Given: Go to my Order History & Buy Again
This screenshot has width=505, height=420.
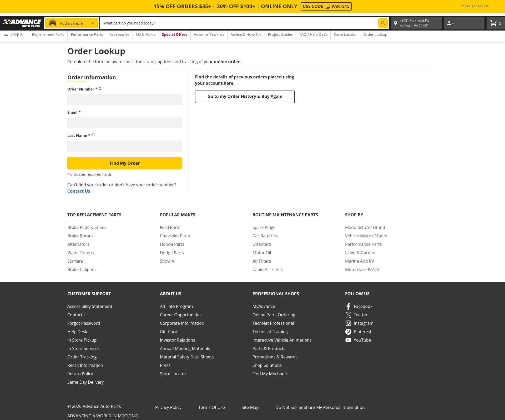Looking at the screenshot, I should coord(245,97).
